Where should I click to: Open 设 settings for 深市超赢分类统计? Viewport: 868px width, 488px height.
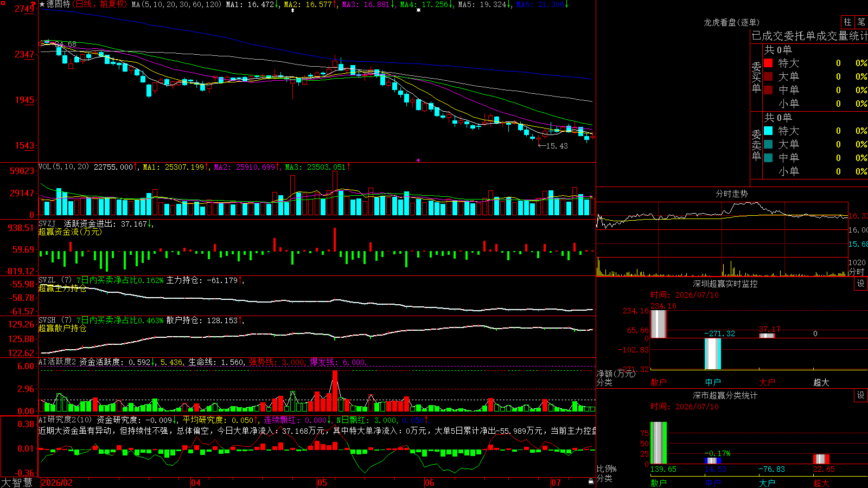pos(861,395)
